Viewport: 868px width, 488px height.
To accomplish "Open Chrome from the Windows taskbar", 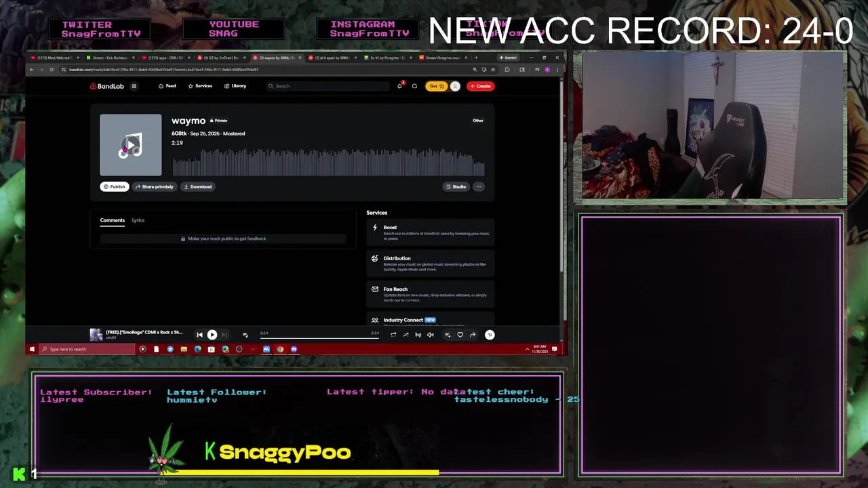I will point(280,349).
